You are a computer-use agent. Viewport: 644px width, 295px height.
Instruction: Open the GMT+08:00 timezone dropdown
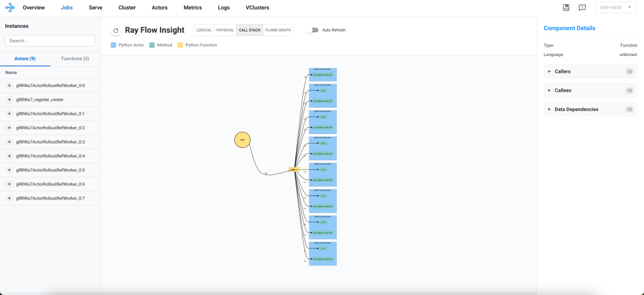tap(615, 7)
